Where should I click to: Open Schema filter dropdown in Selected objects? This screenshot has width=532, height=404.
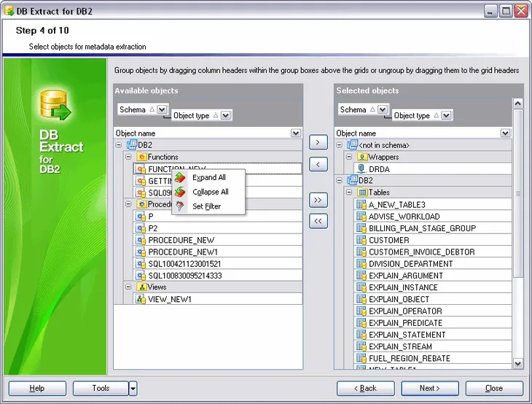click(383, 109)
